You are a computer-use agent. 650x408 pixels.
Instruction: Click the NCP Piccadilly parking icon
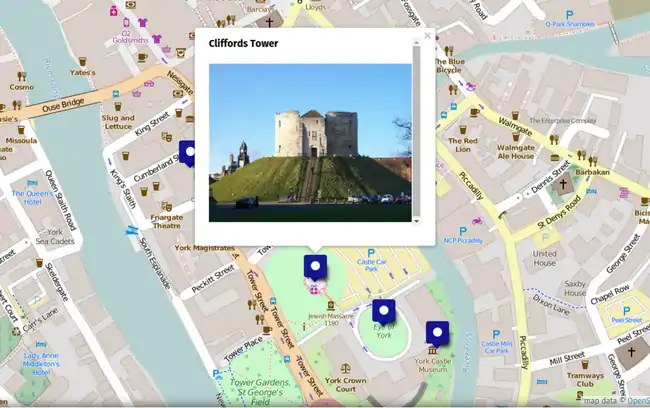[463, 229]
